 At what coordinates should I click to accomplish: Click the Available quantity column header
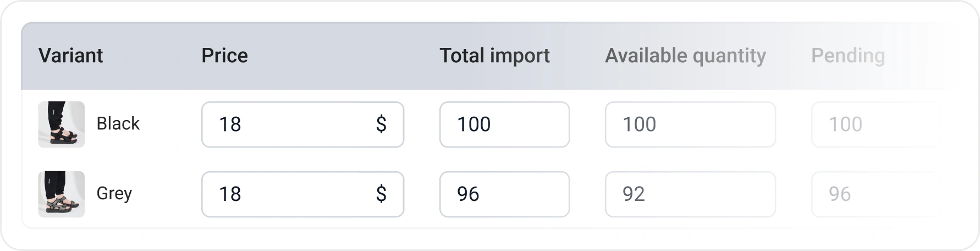pyautogui.click(x=685, y=56)
